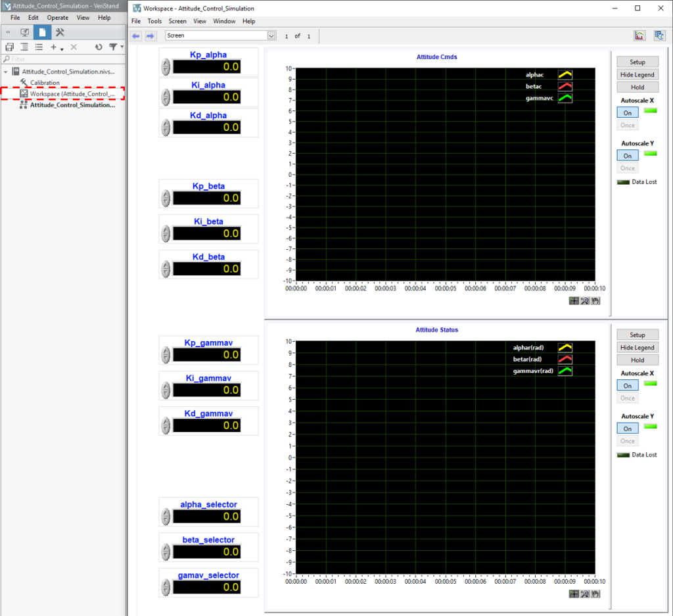Screen dimensions: 673x616
Task: Open the monitor/deploy view icon in VeriStand
Action: point(24,32)
